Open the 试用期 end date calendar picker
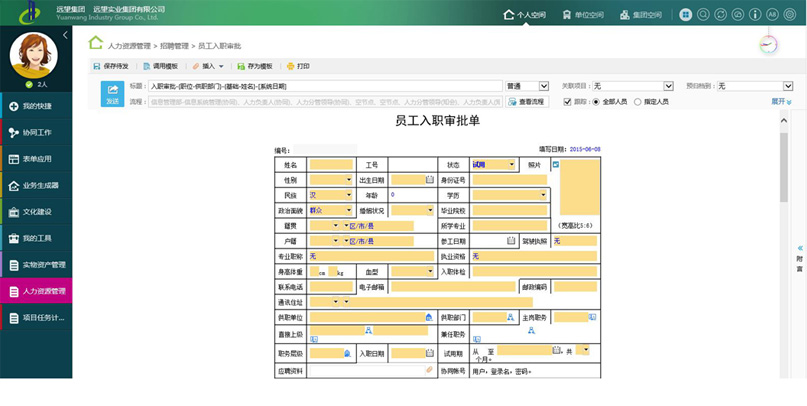This screenshot has height=406, width=807. click(x=556, y=350)
